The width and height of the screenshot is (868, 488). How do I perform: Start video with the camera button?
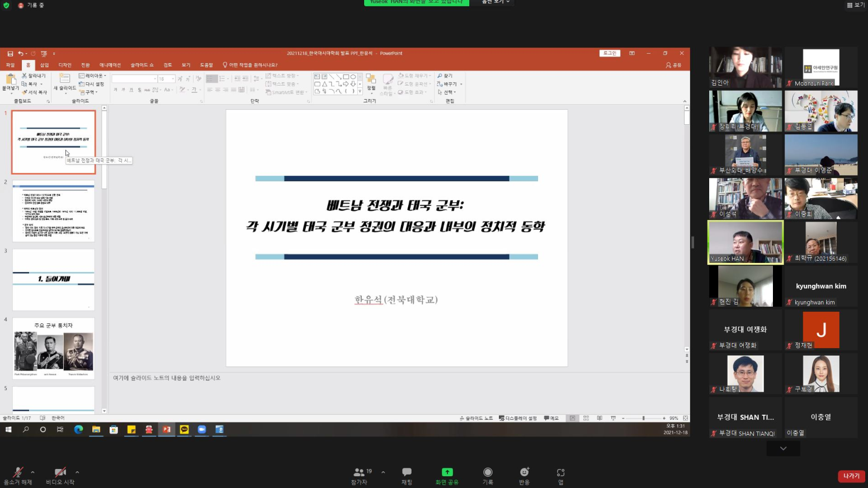[x=60, y=473]
